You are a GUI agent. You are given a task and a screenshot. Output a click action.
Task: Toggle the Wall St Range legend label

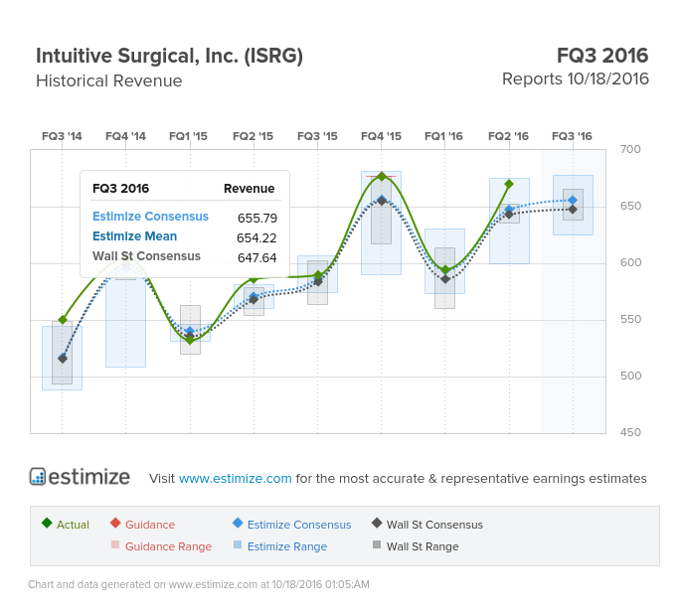point(423,546)
